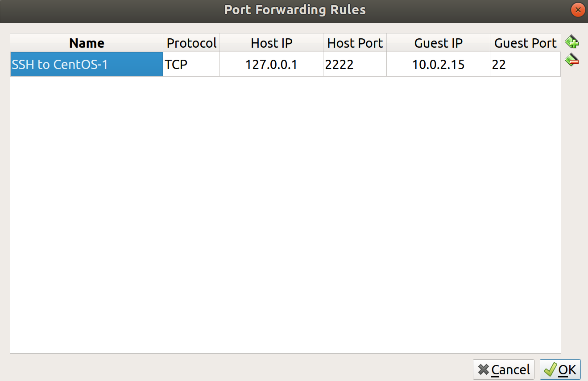The height and width of the screenshot is (381, 588).
Task: Click the Host Port column header
Action: (x=355, y=43)
